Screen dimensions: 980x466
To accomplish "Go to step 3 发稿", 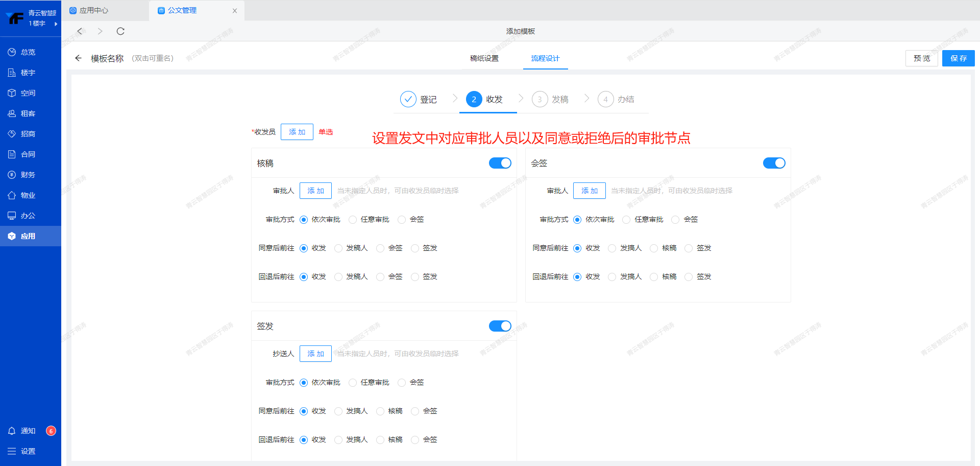I will click(551, 99).
